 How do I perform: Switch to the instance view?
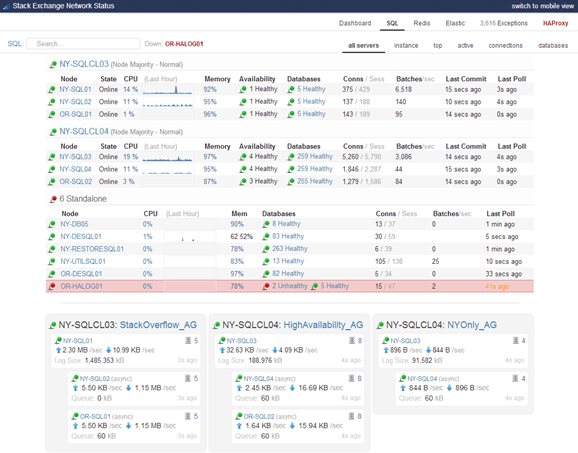[406, 46]
